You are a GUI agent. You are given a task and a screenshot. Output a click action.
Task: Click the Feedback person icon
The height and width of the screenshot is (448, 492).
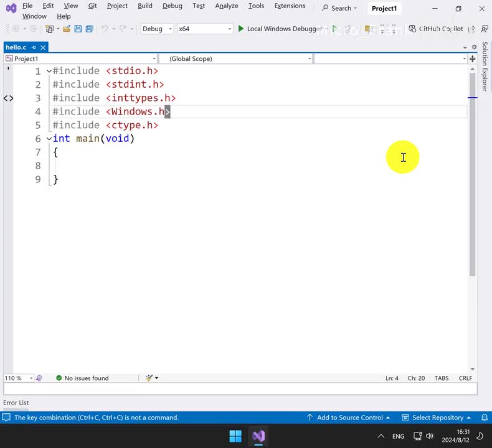coord(485,29)
